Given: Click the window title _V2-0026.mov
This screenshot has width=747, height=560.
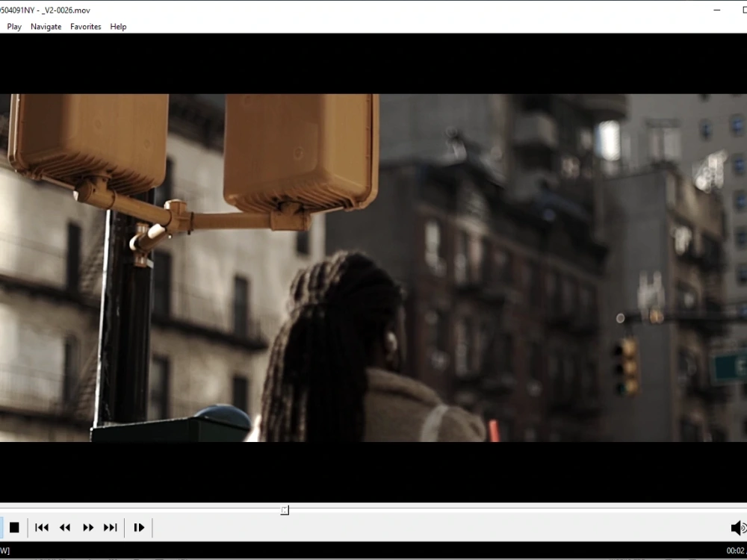Looking at the screenshot, I should click(66, 10).
